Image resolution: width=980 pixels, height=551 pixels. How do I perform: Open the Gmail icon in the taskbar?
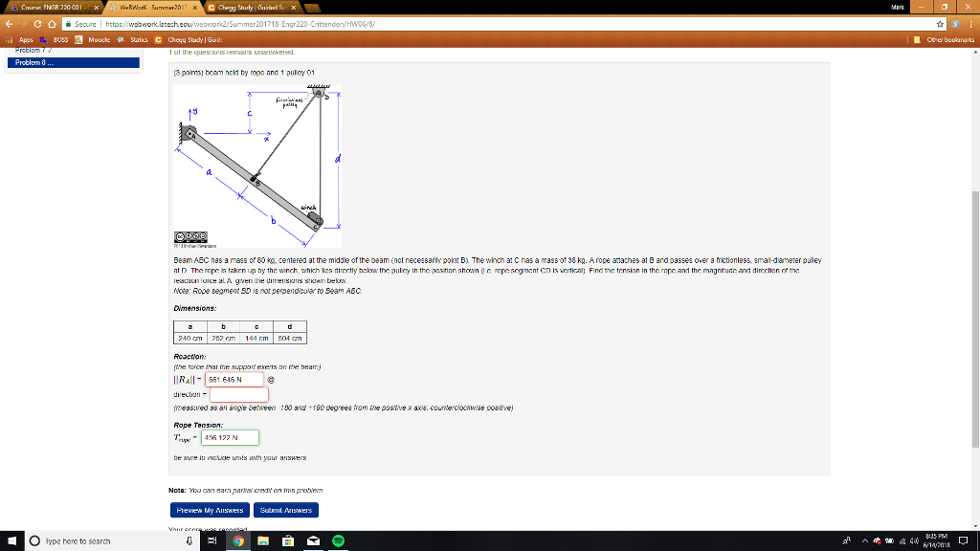(312, 540)
